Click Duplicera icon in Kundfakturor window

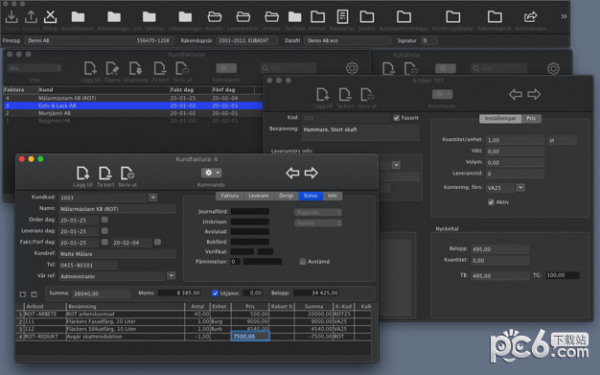[x=135, y=68]
